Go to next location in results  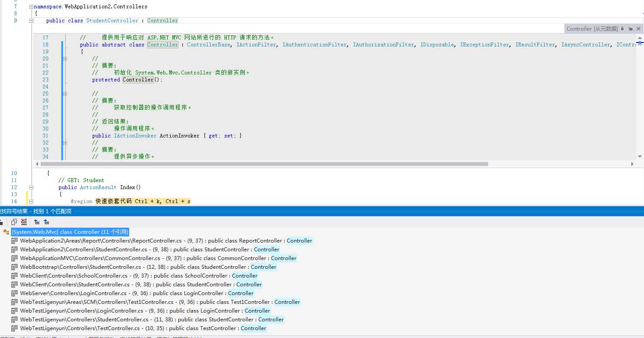46,222
